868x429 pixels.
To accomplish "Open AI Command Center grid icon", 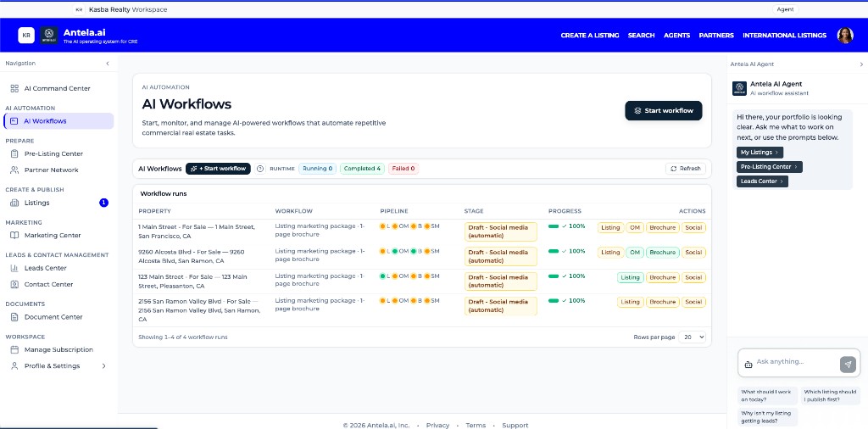I will [x=14, y=88].
